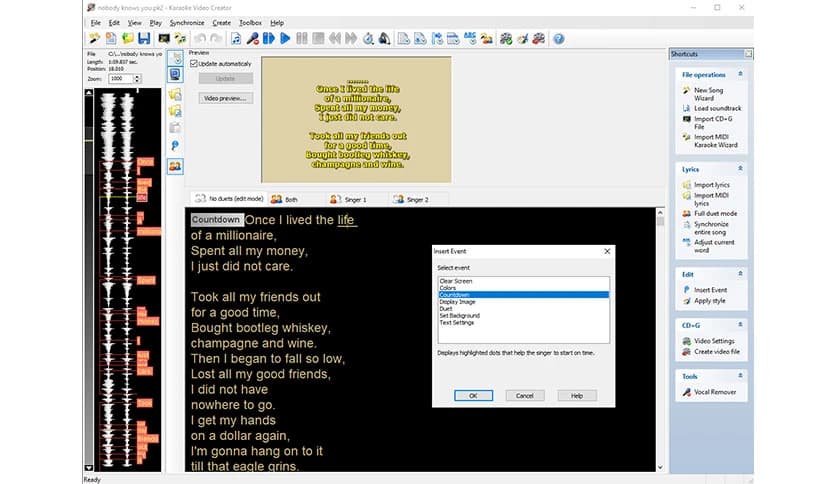This screenshot has height=484, width=836.
Task: Click the pause playback toolbar icon
Action: point(302,38)
